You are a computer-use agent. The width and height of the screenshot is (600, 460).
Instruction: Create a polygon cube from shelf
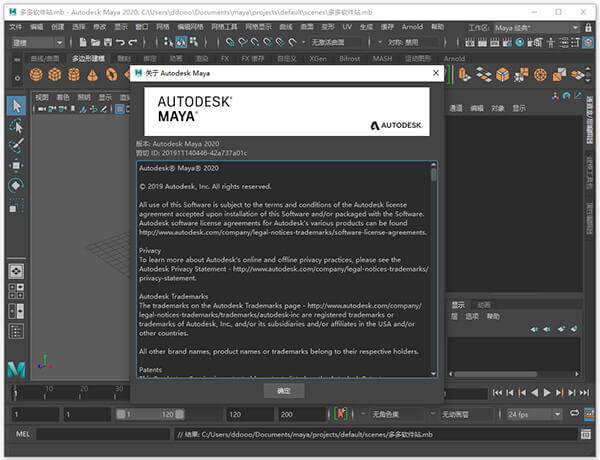point(55,74)
